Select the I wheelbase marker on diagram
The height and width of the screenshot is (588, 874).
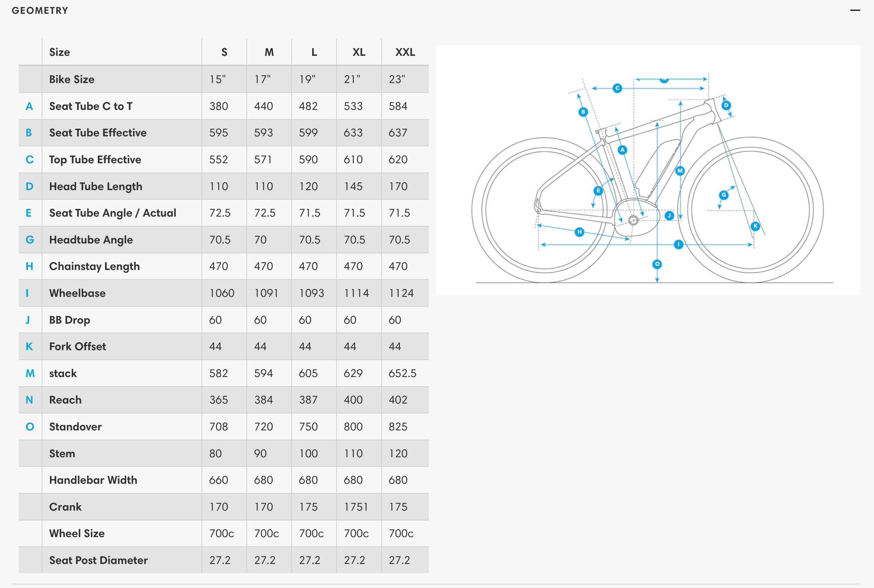click(678, 245)
